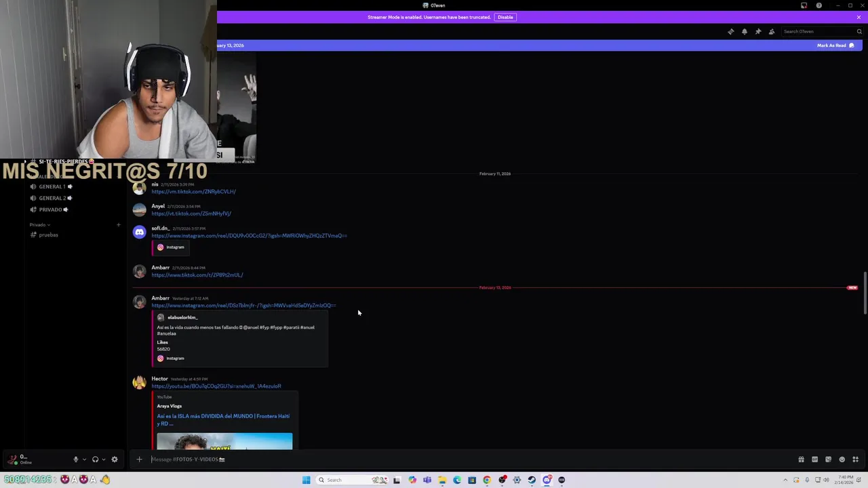Open Ambarr's TikTok link ZP89t2mUL
Image resolution: width=868 pixels, height=488 pixels.
coord(197,275)
